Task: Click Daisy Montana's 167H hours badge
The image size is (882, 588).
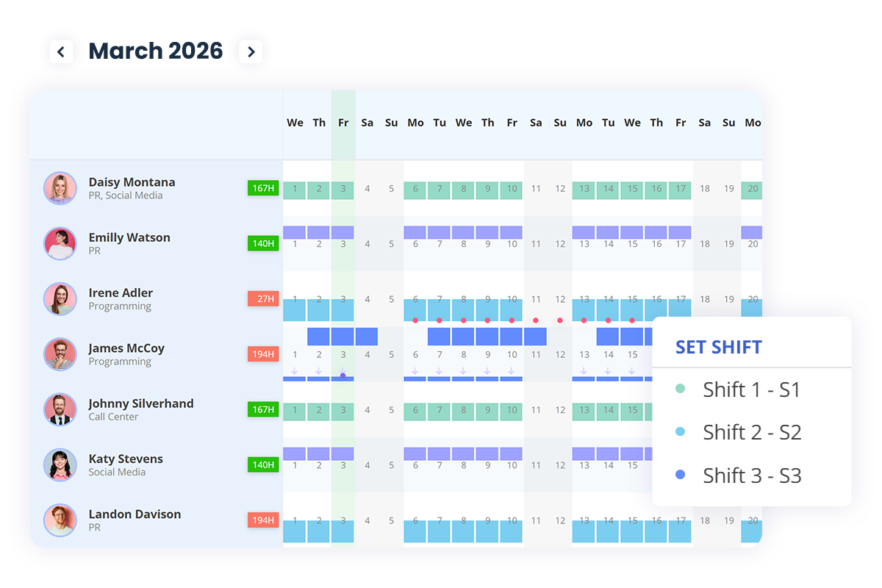Action: pyautogui.click(x=263, y=188)
